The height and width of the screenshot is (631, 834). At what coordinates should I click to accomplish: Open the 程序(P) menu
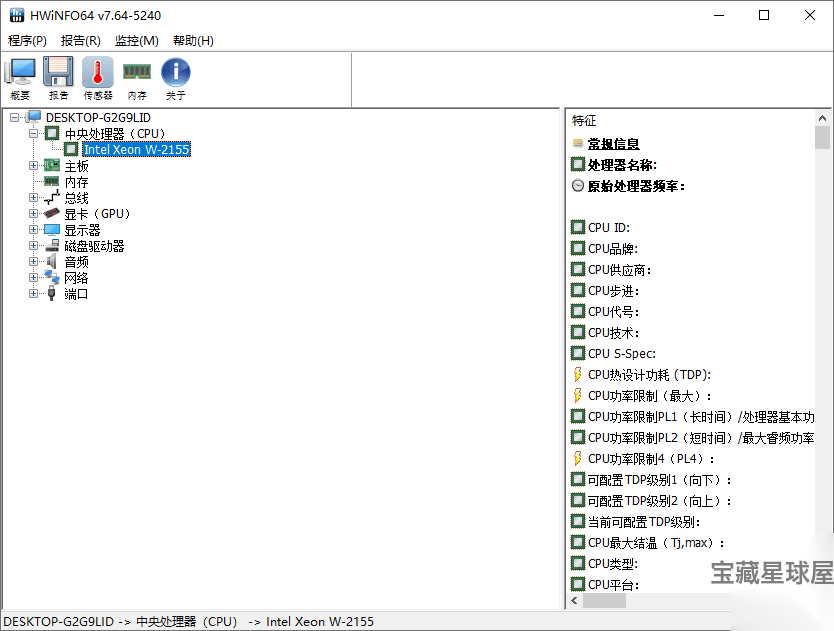pyautogui.click(x=27, y=40)
